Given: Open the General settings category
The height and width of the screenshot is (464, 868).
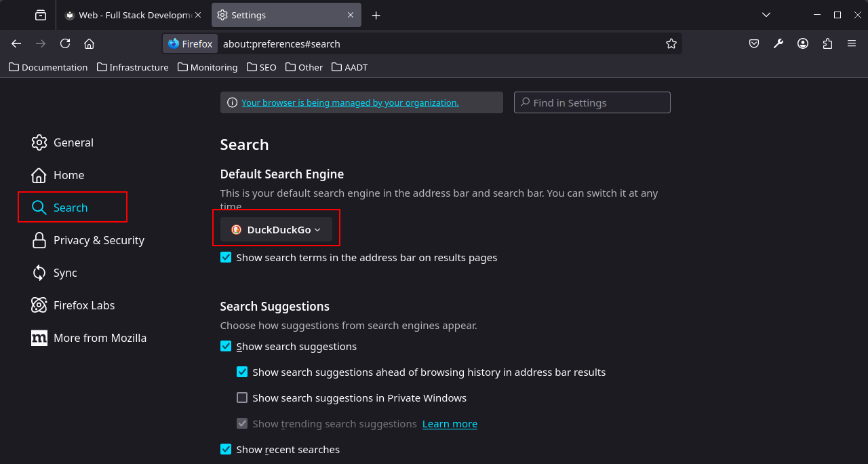Looking at the screenshot, I should (x=62, y=142).
